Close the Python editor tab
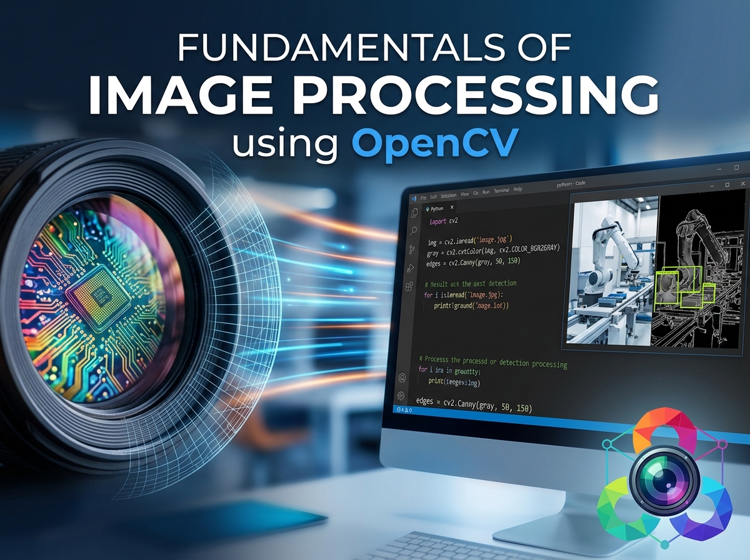The height and width of the screenshot is (560, 750). 452,207
